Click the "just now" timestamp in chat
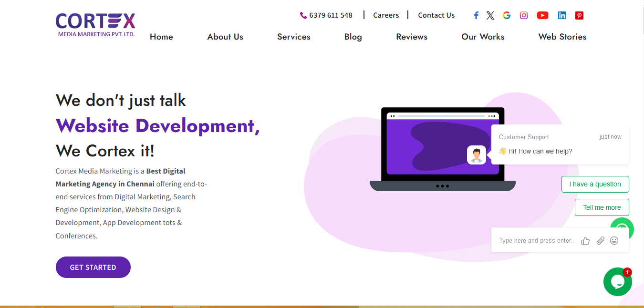This screenshot has height=308, width=644. point(611,137)
